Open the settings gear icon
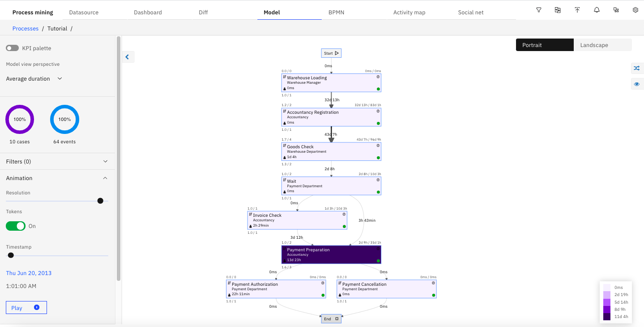Viewport: 644px width, 327px height. coord(635,10)
